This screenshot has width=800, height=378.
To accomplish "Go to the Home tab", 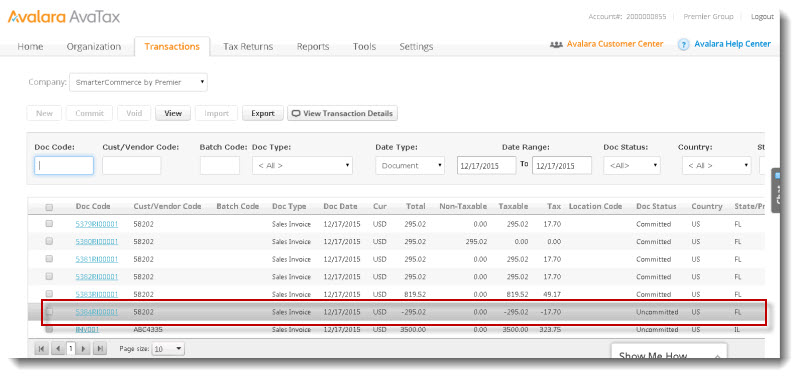I will 30,46.
